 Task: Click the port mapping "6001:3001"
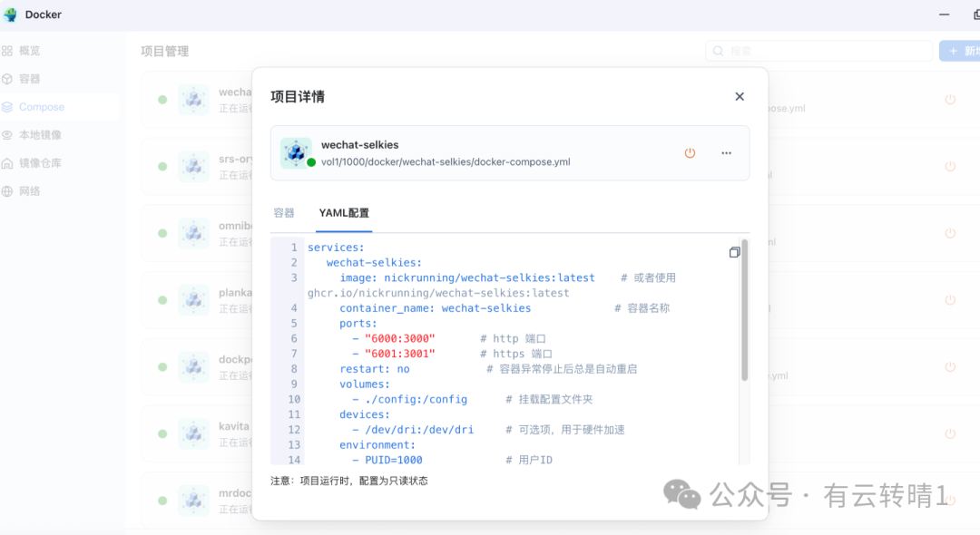point(399,354)
